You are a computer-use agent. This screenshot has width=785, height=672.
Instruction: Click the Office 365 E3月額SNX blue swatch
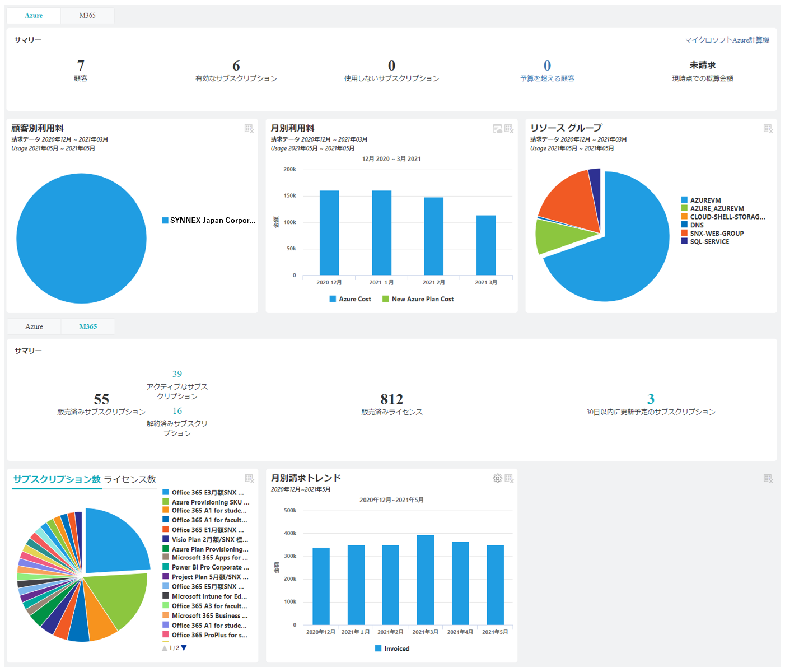point(166,492)
